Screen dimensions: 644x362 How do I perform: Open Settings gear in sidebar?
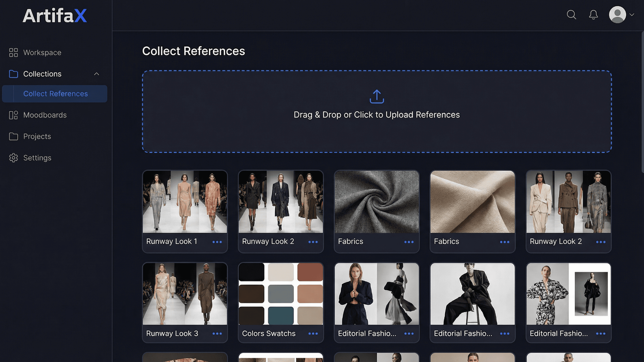point(13,158)
